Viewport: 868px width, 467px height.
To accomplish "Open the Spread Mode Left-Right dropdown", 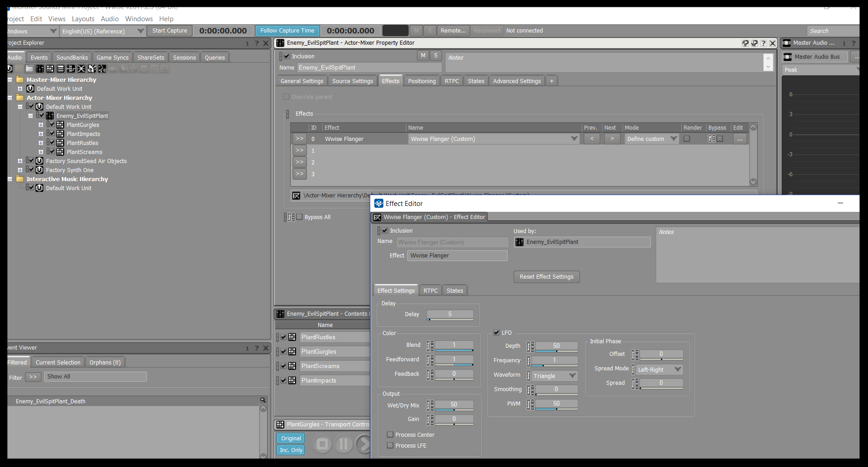I will click(x=678, y=369).
